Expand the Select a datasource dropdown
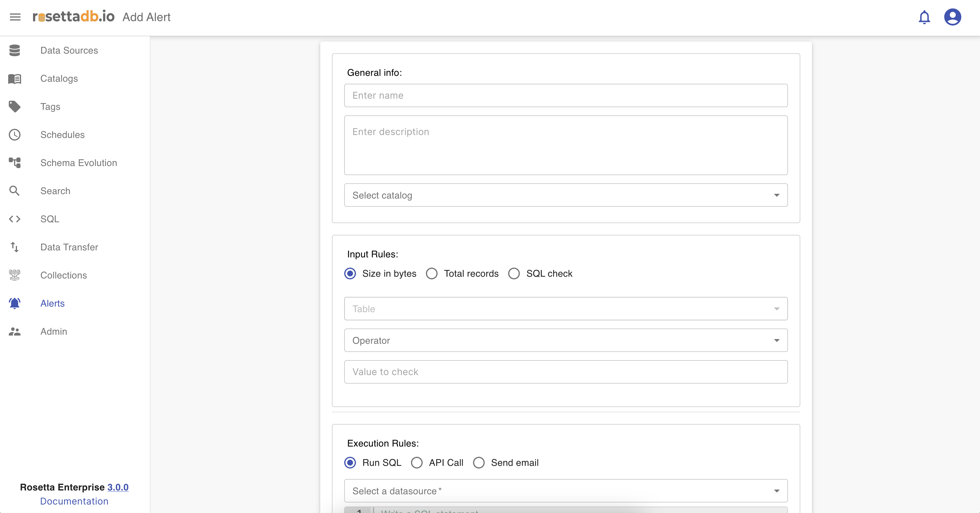Viewport: 980px width, 513px height. click(566, 491)
